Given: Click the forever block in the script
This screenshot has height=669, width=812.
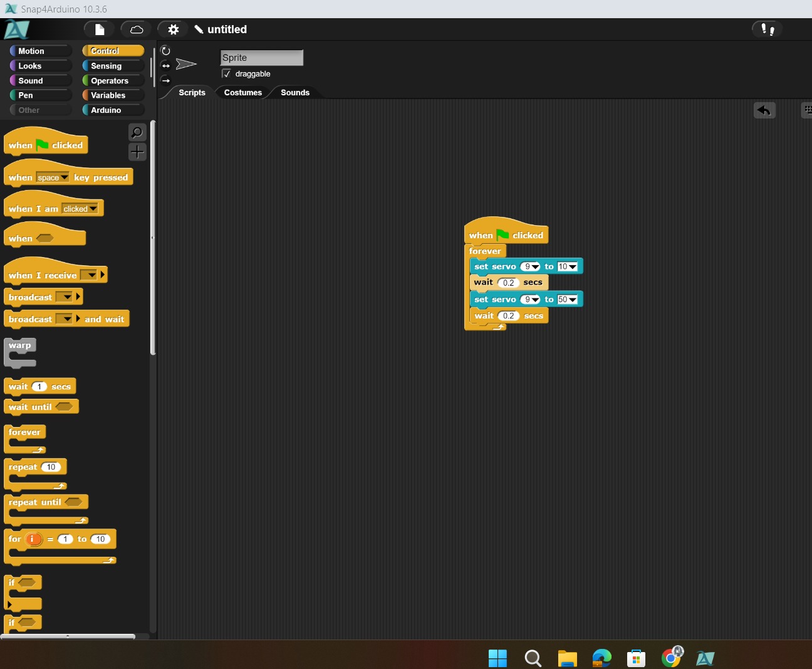Looking at the screenshot, I should (485, 251).
